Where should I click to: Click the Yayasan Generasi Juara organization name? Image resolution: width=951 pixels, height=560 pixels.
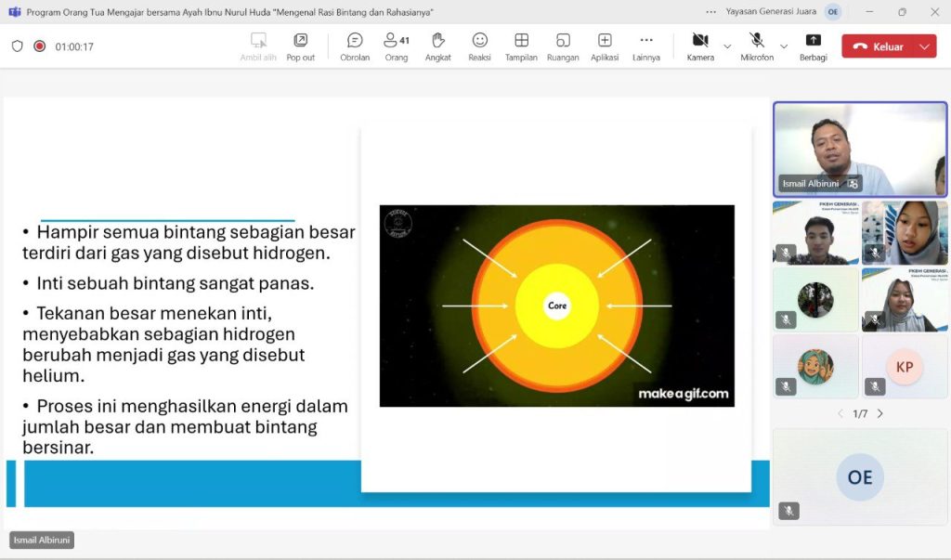point(771,11)
